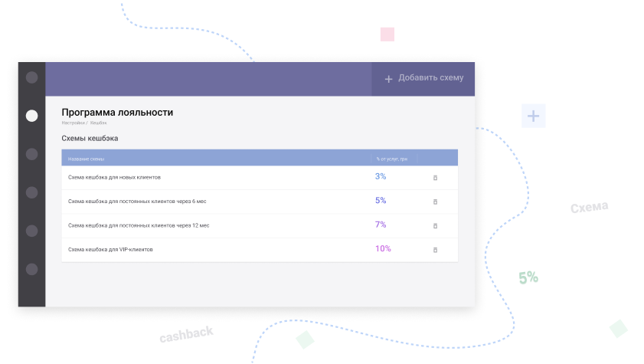Open "Схема кешбэка для новых клиентов" row
The width and height of the screenshot is (644, 364).
coord(114,177)
